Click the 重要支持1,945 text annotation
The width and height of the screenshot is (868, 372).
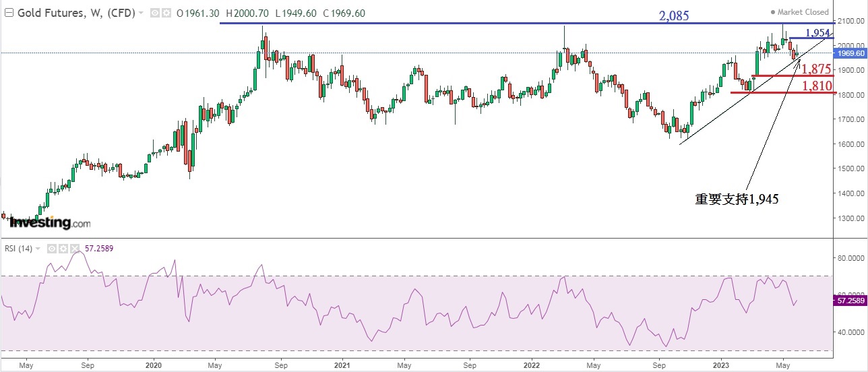click(737, 199)
